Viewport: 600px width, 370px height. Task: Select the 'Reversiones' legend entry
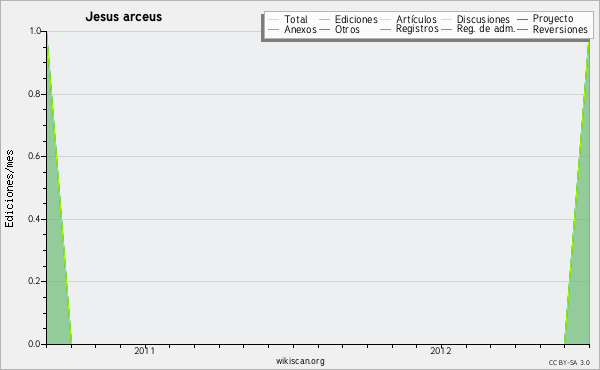click(560, 29)
